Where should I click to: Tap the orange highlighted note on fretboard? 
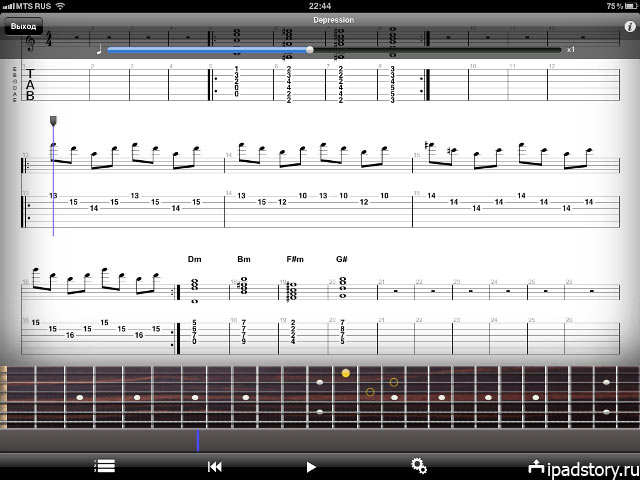tap(346, 373)
